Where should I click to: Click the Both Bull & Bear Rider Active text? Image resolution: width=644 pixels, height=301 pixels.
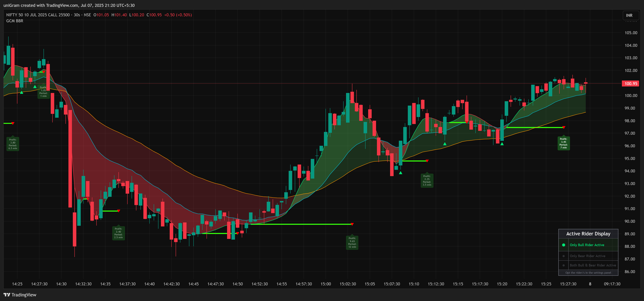593,265
